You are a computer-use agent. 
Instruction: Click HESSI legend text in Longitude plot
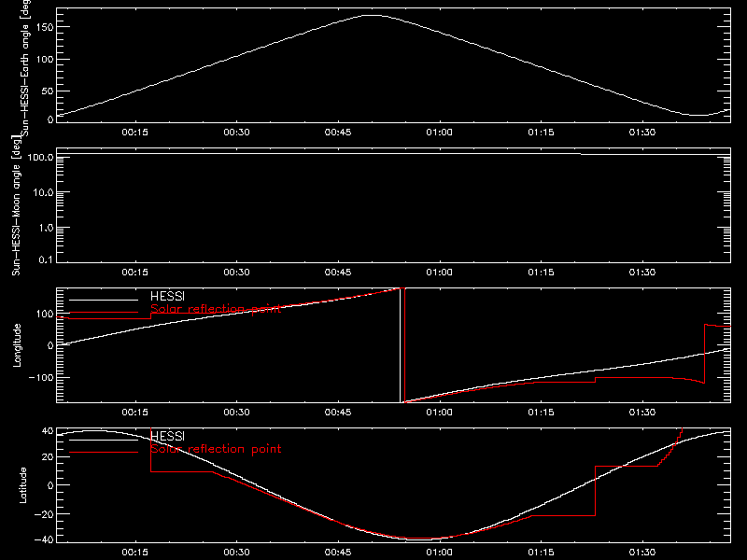[167, 296]
